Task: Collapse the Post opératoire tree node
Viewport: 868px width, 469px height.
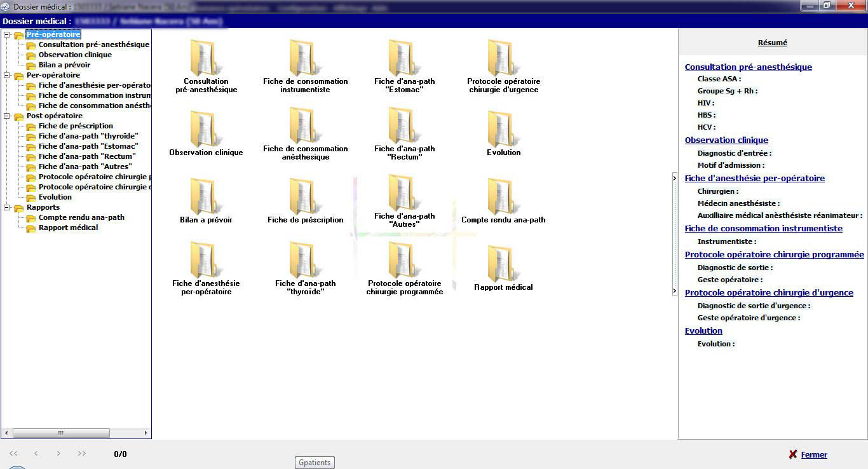Action: click(6, 116)
